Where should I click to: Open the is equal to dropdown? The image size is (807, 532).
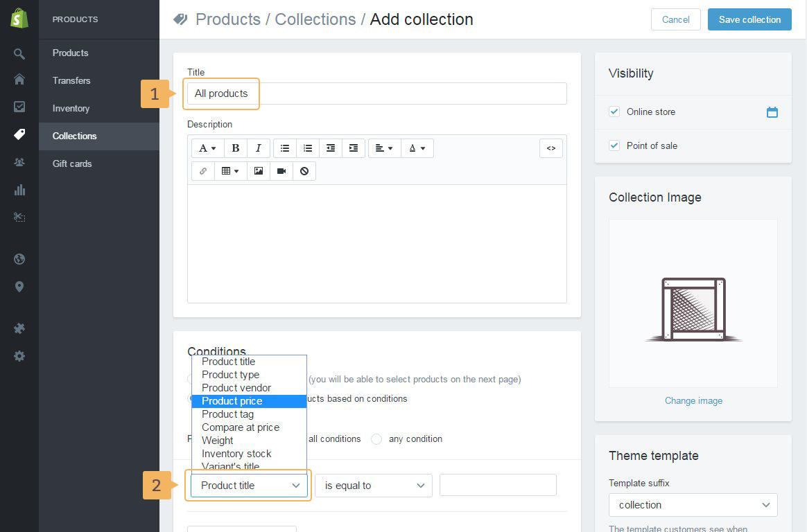pyautogui.click(x=374, y=486)
